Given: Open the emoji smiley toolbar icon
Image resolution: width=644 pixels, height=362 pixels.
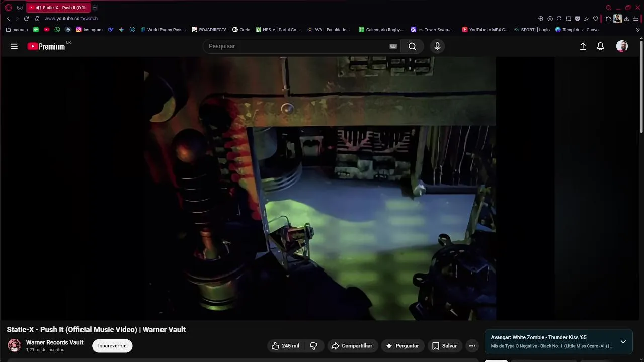Looking at the screenshot, I should tap(550, 19).
